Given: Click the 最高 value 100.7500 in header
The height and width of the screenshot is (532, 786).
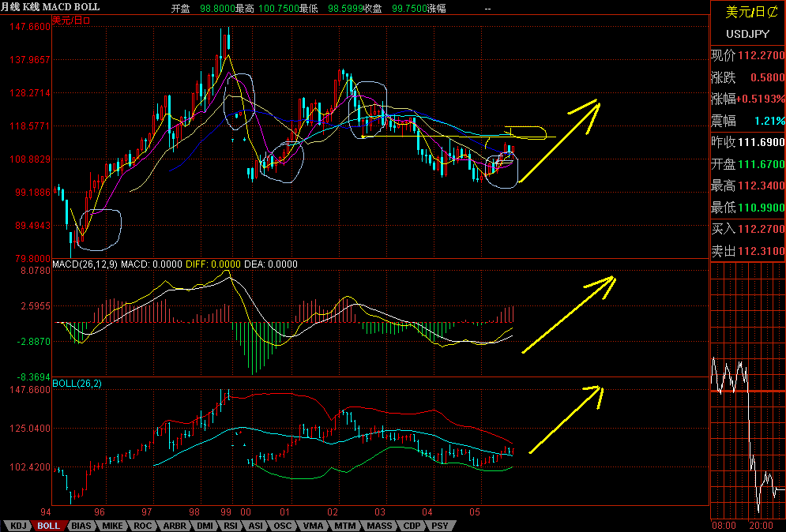Looking at the screenshot, I should [279, 9].
